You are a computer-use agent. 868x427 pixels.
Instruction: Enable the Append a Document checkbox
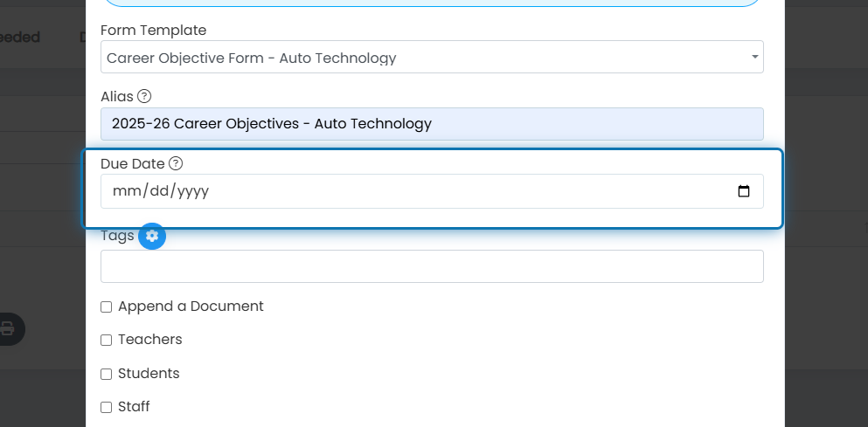[107, 307]
